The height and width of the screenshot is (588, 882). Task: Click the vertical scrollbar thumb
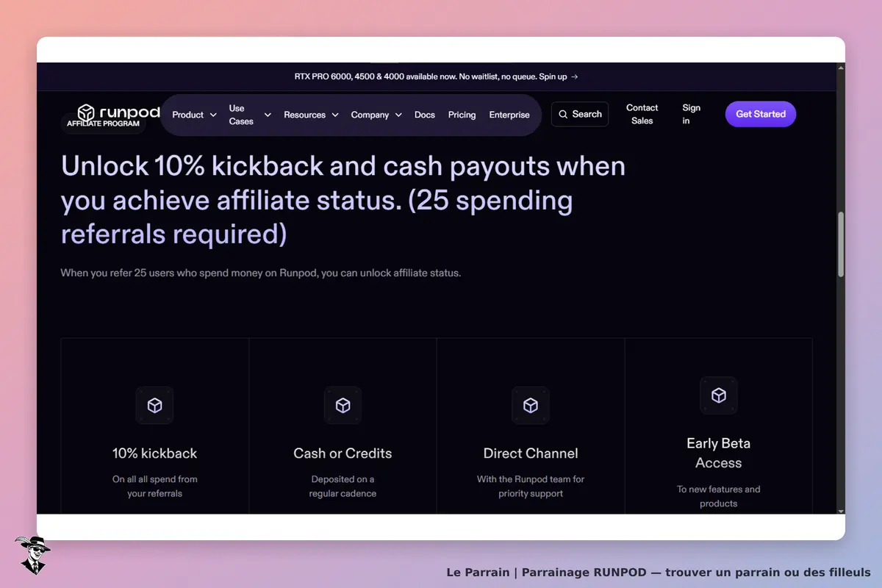(x=841, y=245)
